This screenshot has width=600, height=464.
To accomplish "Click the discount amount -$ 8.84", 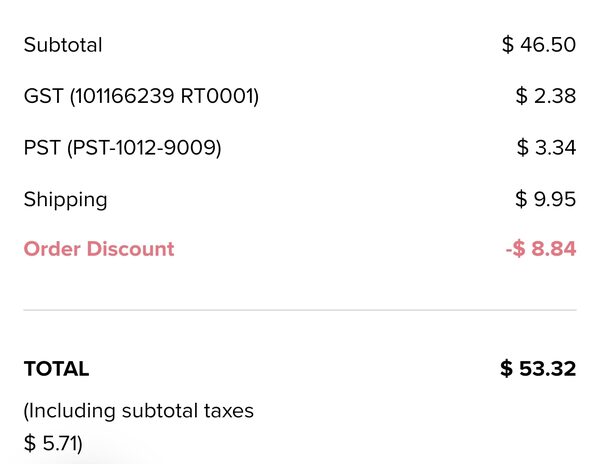I will click(540, 249).
